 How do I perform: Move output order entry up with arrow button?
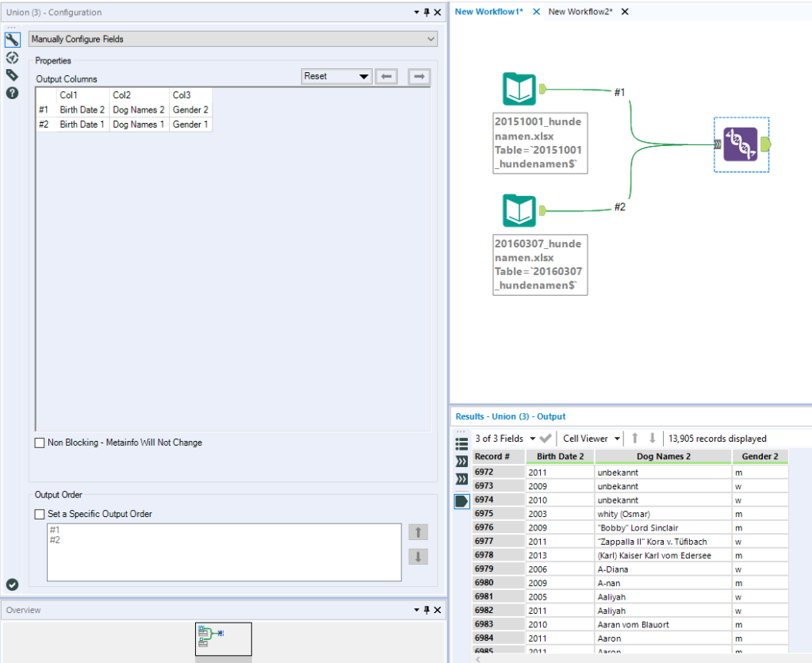pos(418,532)
